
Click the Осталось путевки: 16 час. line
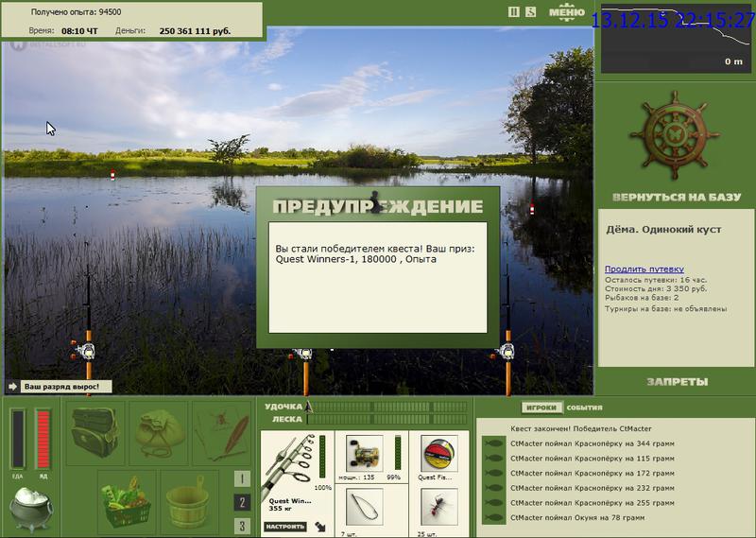click(656, 280)
